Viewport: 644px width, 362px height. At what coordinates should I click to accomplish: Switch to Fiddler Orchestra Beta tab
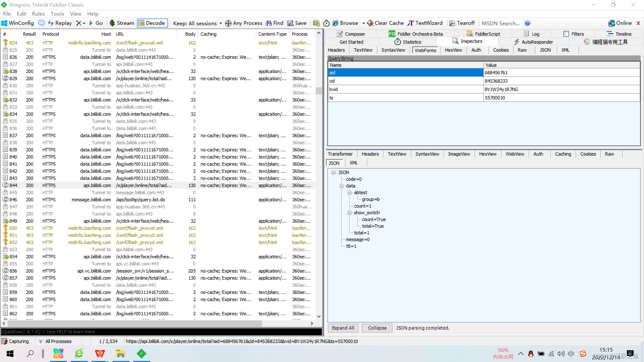(x=416, y=34)
